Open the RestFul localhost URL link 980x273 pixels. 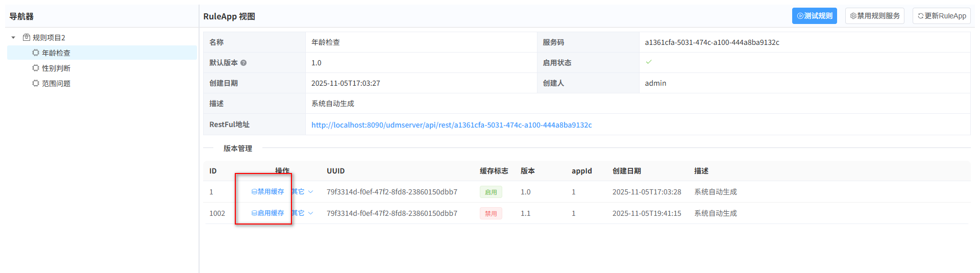451,125
